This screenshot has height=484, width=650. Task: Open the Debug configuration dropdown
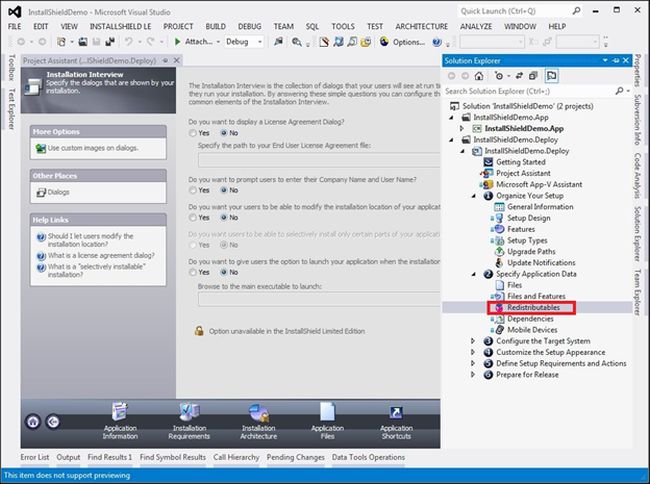click(243, 42)
